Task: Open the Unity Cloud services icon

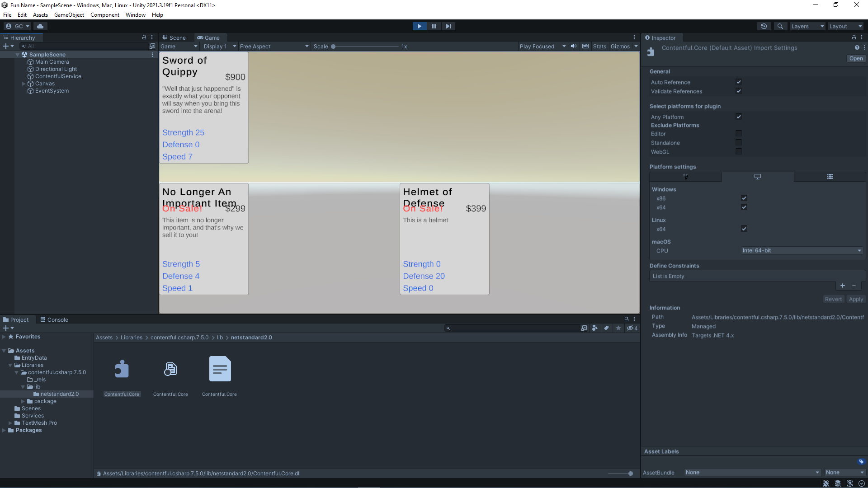Action: pyautogui.click(x=40, y=26)
